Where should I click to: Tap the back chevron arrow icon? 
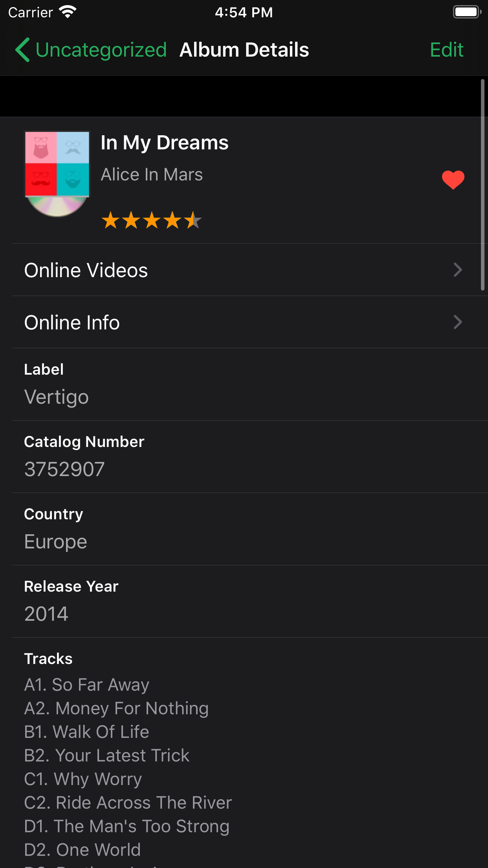tap(22, 50)
